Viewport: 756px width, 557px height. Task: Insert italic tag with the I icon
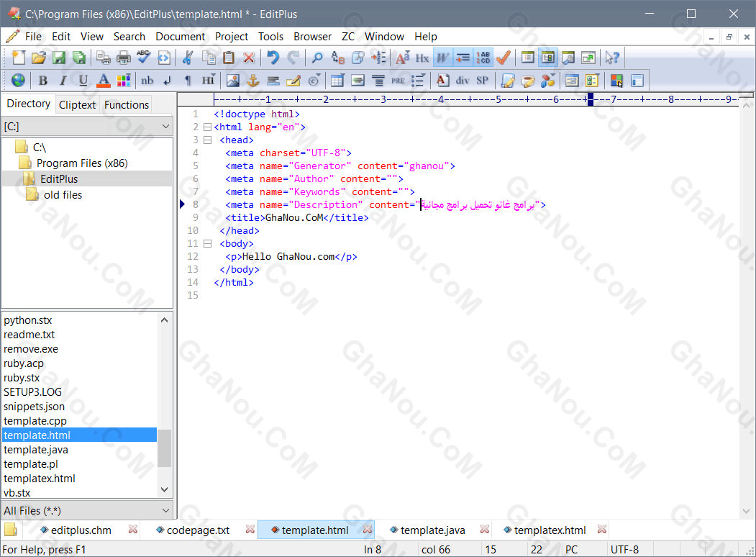[63, 81]
